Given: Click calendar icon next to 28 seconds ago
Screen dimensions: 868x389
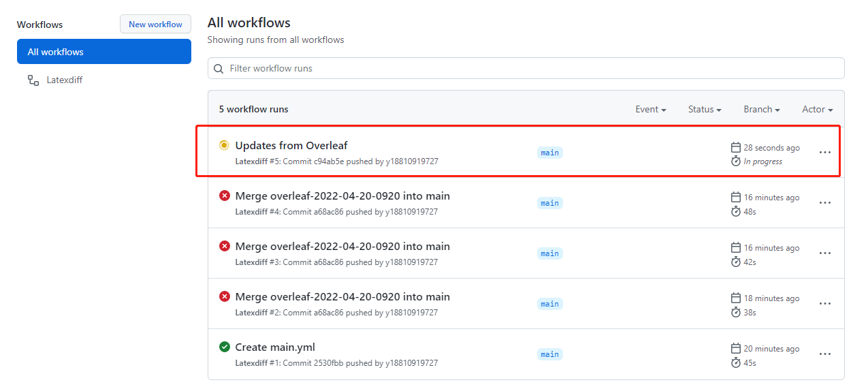Looking at the screenshot, I should (x=735, y=147).
